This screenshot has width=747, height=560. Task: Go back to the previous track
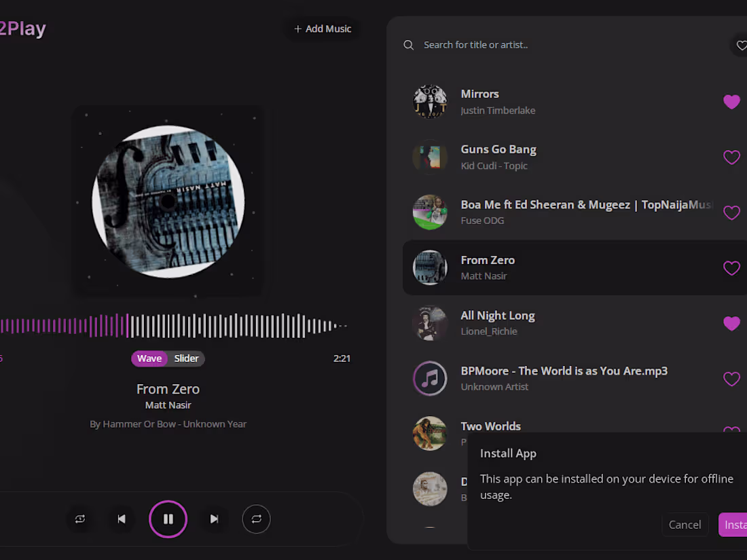(121, 519)
